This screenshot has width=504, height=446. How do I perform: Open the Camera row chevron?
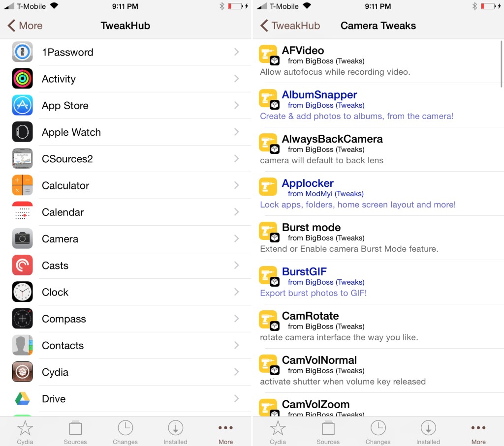tap(237, 238)
